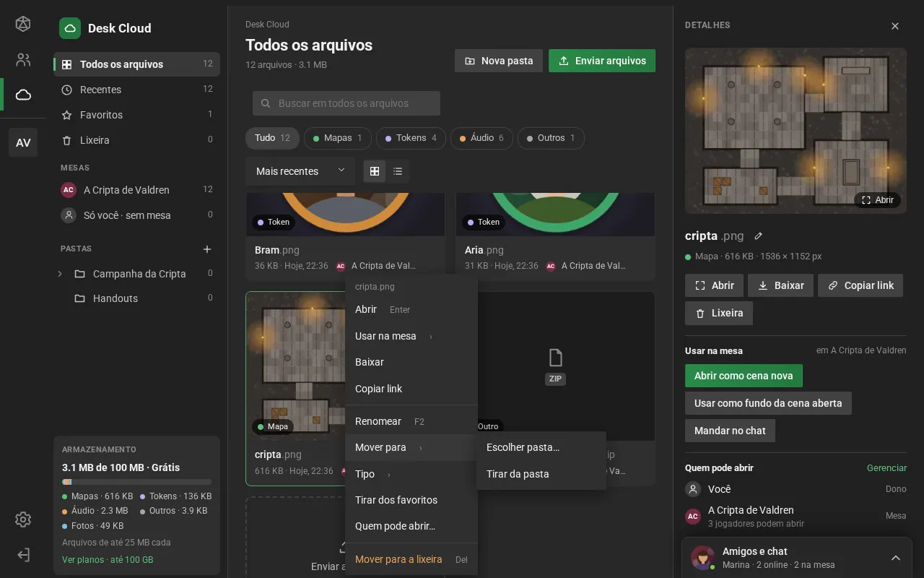Click the storage usage bar
Viewport: 924px width, 578px height.
136,482
